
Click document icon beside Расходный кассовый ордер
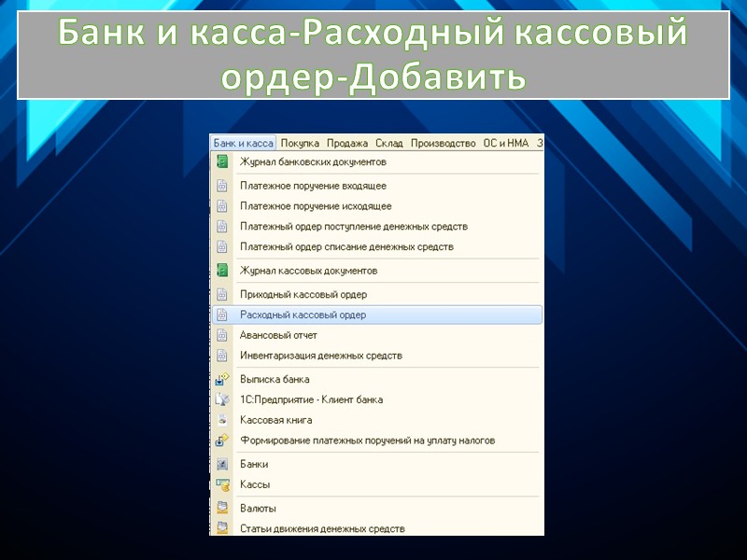[222, 315]
